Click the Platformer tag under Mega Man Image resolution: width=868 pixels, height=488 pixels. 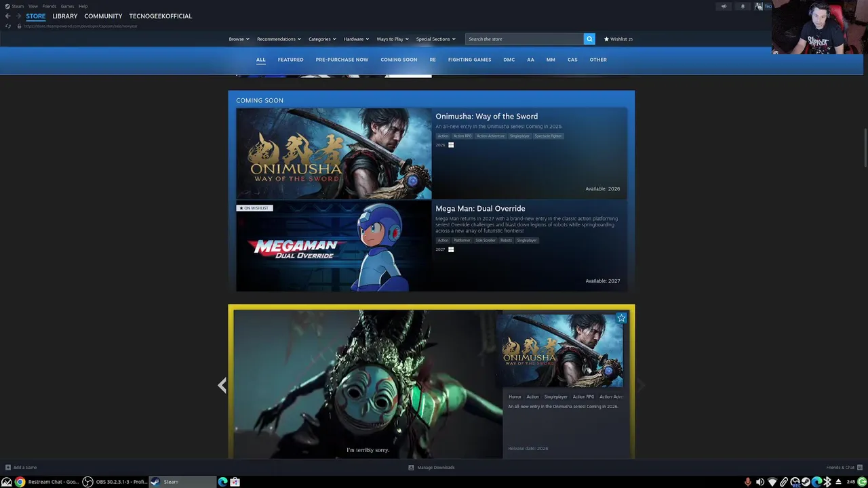pyautogui.click(x=462, y=240)
